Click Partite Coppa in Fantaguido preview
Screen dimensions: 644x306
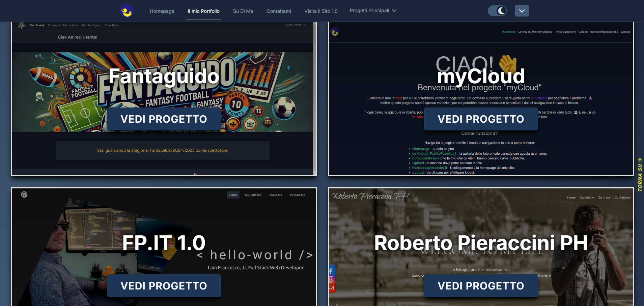pyautogui.click(x=91, y=25)
